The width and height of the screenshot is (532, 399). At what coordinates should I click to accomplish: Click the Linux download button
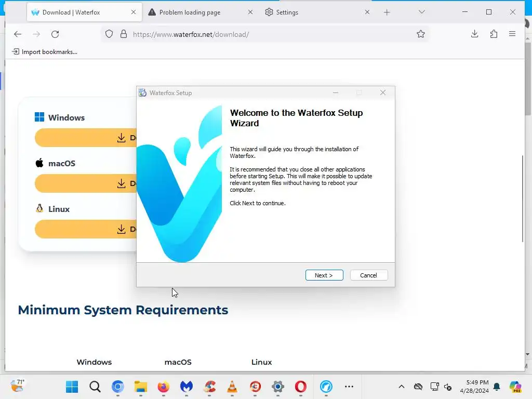[x=86, y=229]
